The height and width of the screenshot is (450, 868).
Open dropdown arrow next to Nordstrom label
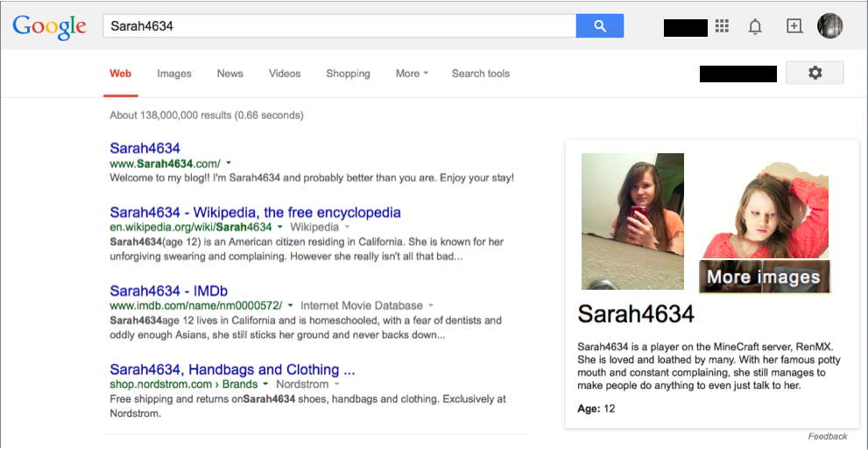click(337, 384)
